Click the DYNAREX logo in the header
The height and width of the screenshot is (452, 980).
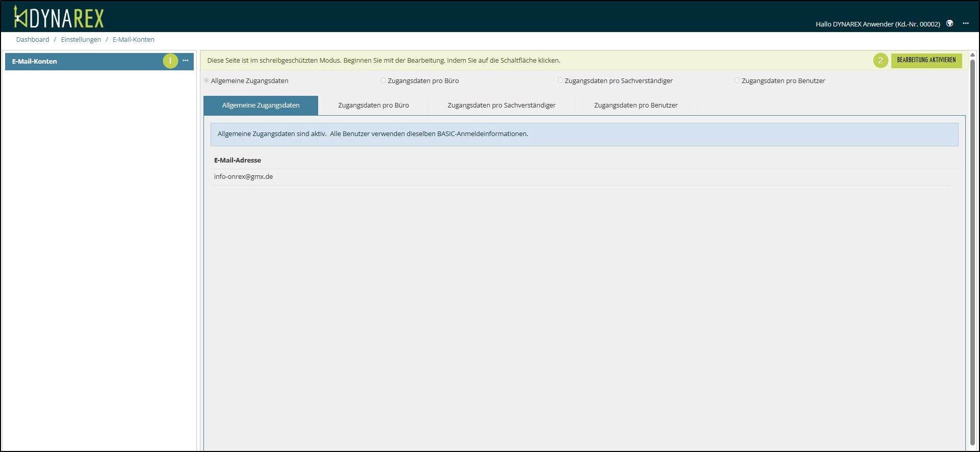59,17
